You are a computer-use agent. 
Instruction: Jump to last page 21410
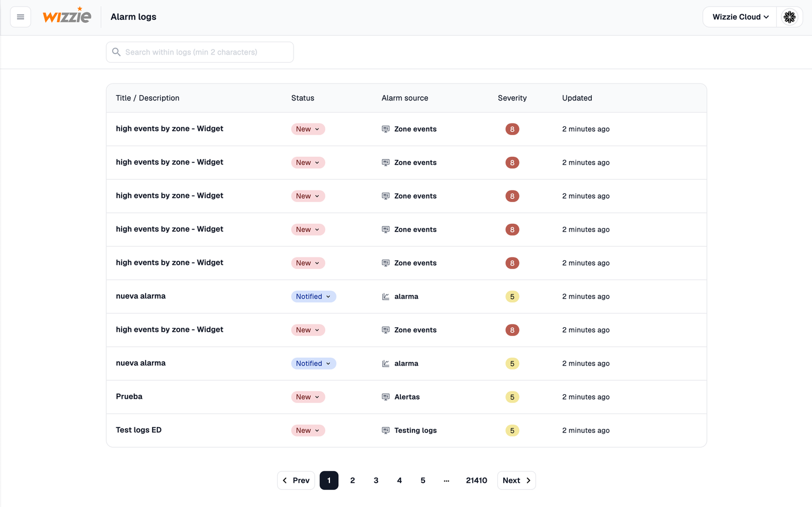point(476,481)
